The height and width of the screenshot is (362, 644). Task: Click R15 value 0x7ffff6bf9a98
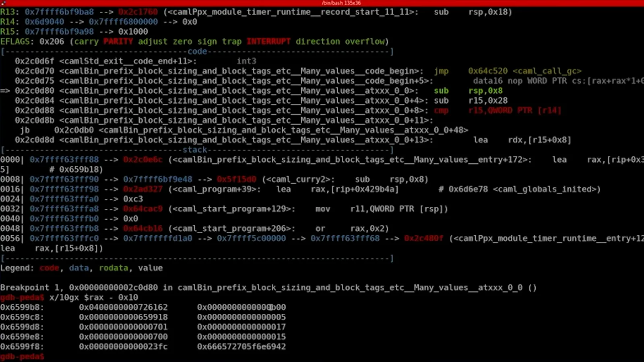pyautogui.click(x=59, y=32)
